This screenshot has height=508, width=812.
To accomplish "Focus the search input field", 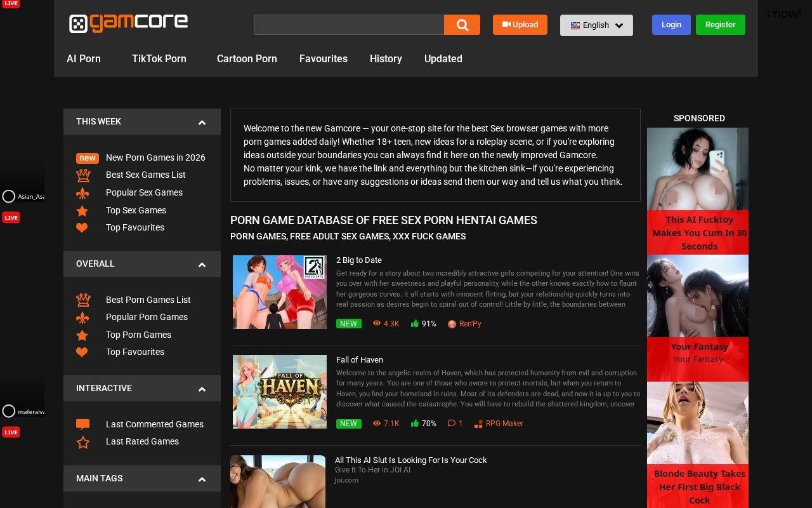I will tap(349, 25).
